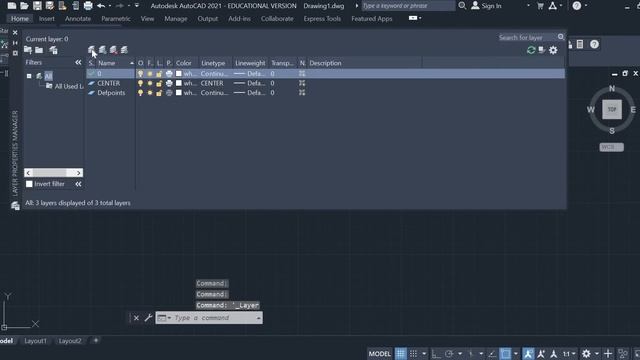Image resolution: width=640 pixels, height=360 pixels.
Task: Toggle Defpoints layer light bulb
Action: tap(140, 93)
